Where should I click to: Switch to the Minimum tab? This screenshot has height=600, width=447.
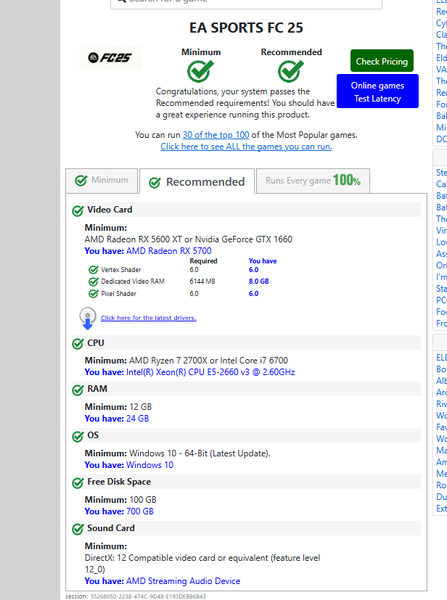101,180
